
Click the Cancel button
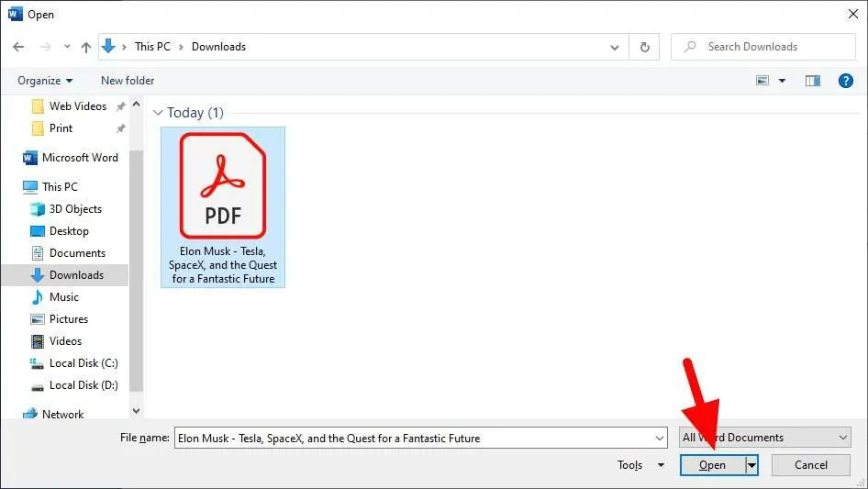[x=811, y=465]
